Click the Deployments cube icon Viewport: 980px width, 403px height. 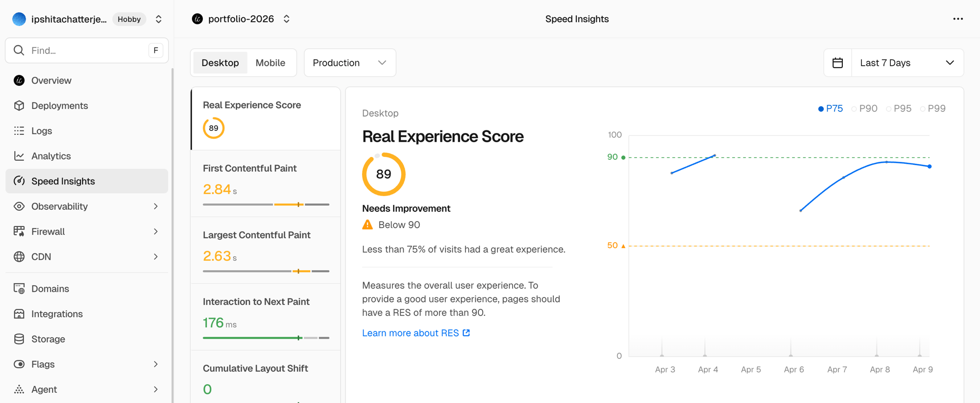[x=19, y=105]
